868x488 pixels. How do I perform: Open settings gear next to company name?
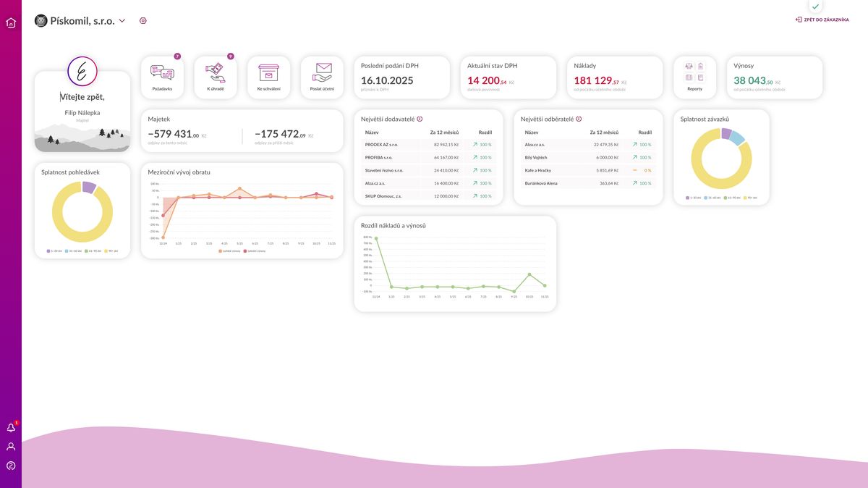click(x=143, y=21)
